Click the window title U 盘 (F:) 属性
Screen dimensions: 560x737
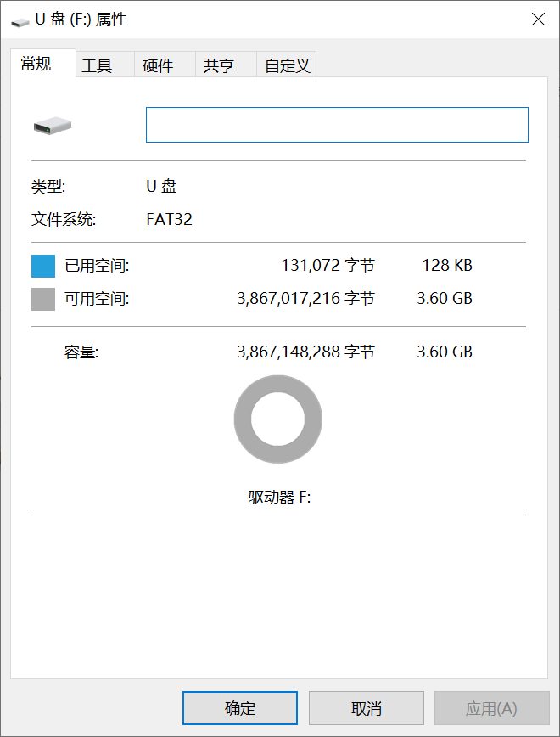tap(81, 20)
